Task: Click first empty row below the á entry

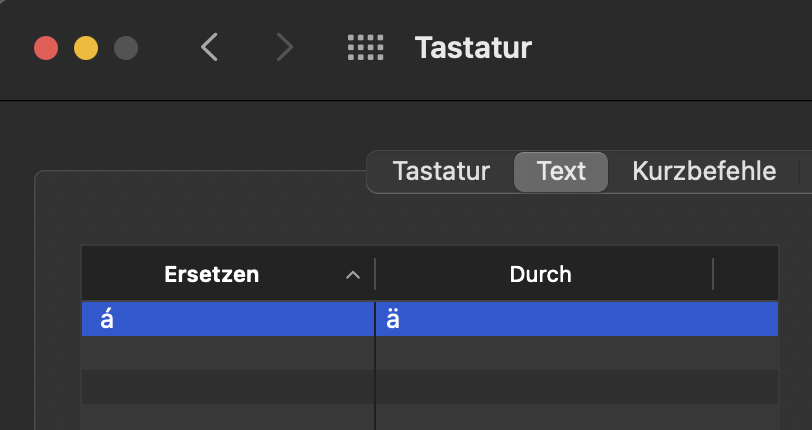Action: click(x=228, y=352)
